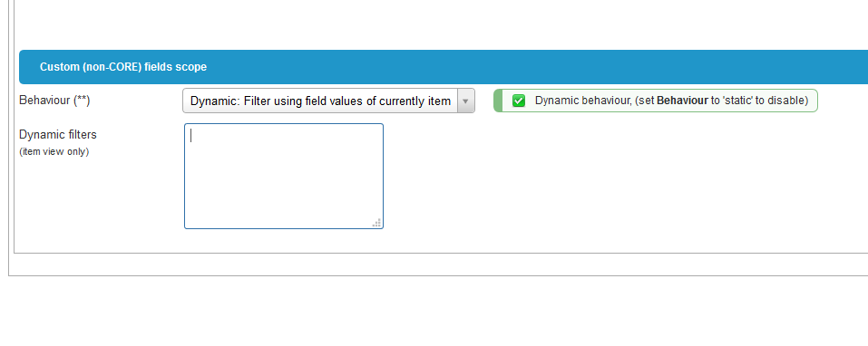Image resolution: width=868 pixels, height=346 pixels.
Task: Focus the Dynamic filters text area
Action: pyautogui.click(x=284, y=176)
